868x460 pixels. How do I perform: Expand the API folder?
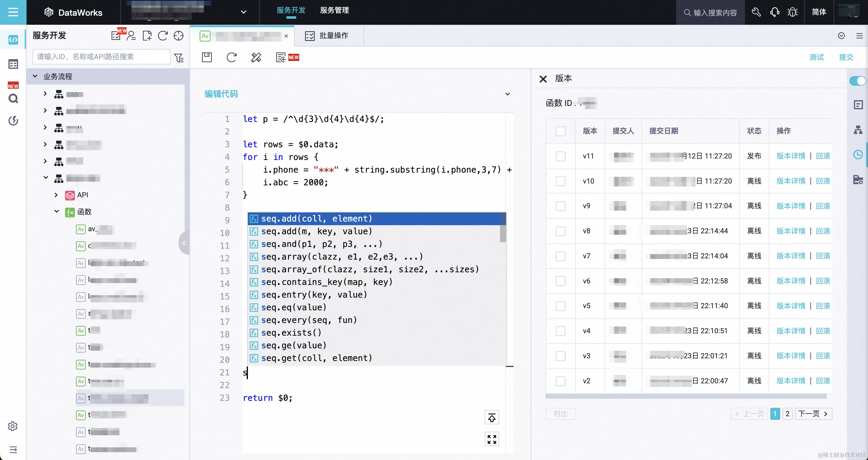(x=56, y=195)
